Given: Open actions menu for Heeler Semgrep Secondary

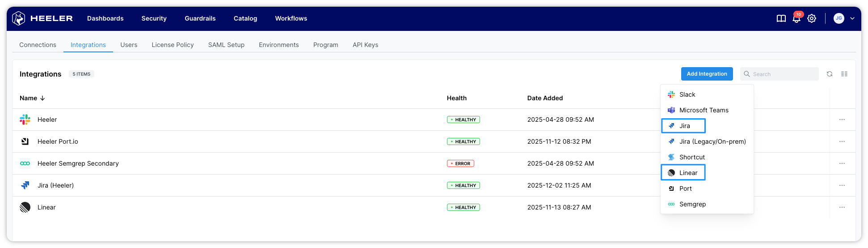Looking at the screenshot, I should (x=842, y=163).
